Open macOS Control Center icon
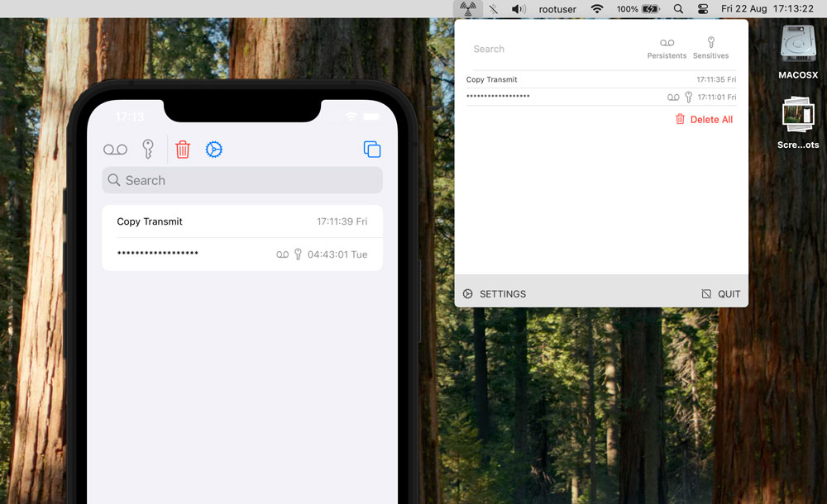This screenshot has height=504, width=827. point(703,9)
